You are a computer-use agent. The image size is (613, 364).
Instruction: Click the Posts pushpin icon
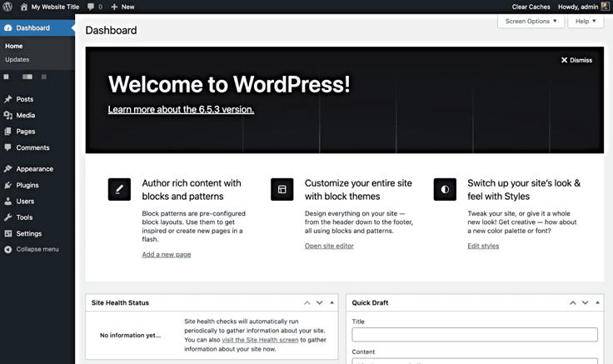click(7, 99)
